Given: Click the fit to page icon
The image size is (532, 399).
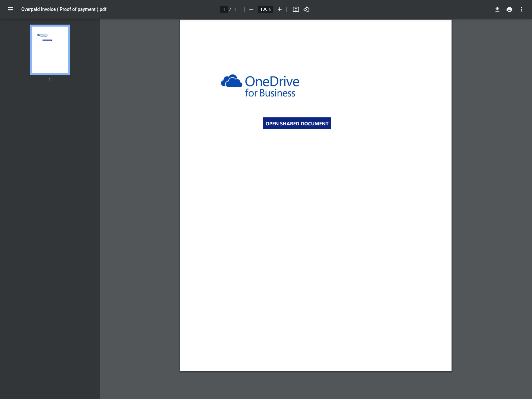Looking at the screenshot, I should (x=296, y=9).
